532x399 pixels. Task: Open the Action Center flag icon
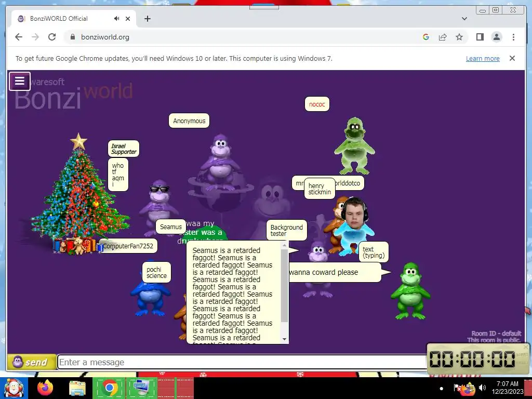(x=457, y=387)
